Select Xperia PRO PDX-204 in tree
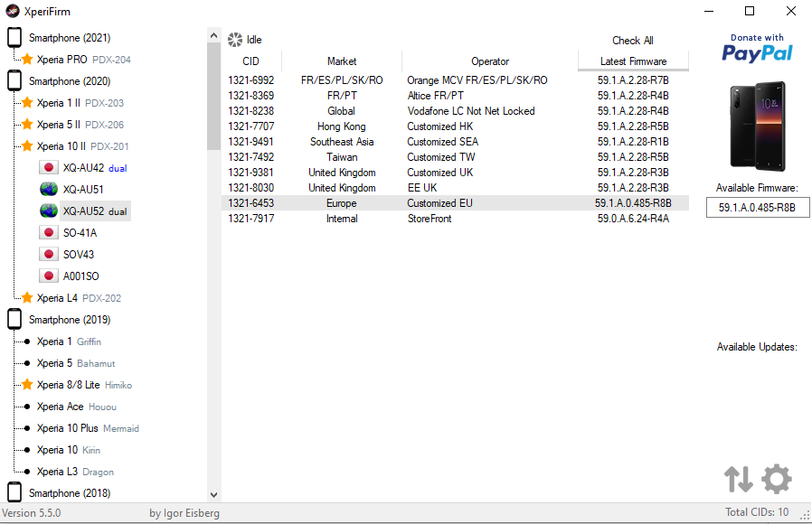The width and height of the screenshot is (812, 524). pyautogui.click(x=84, y=60)
